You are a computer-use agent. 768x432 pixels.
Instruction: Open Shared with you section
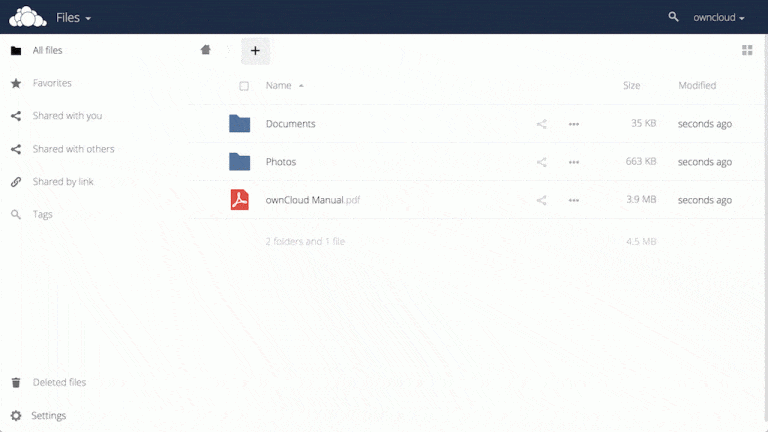[67, 116]
